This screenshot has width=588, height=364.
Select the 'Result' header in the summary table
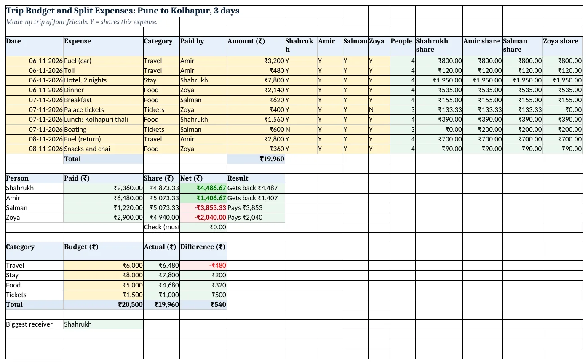(x=256, y=178)
